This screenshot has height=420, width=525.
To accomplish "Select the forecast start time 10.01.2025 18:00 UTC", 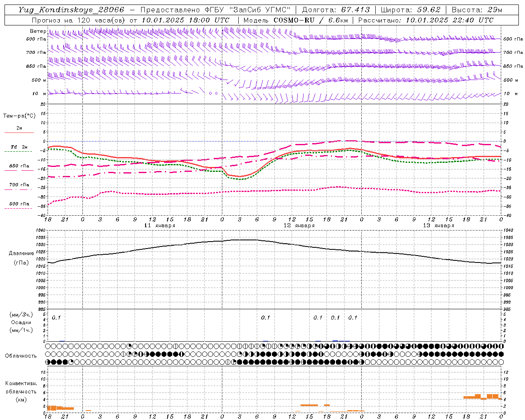I will pos(185,20).
